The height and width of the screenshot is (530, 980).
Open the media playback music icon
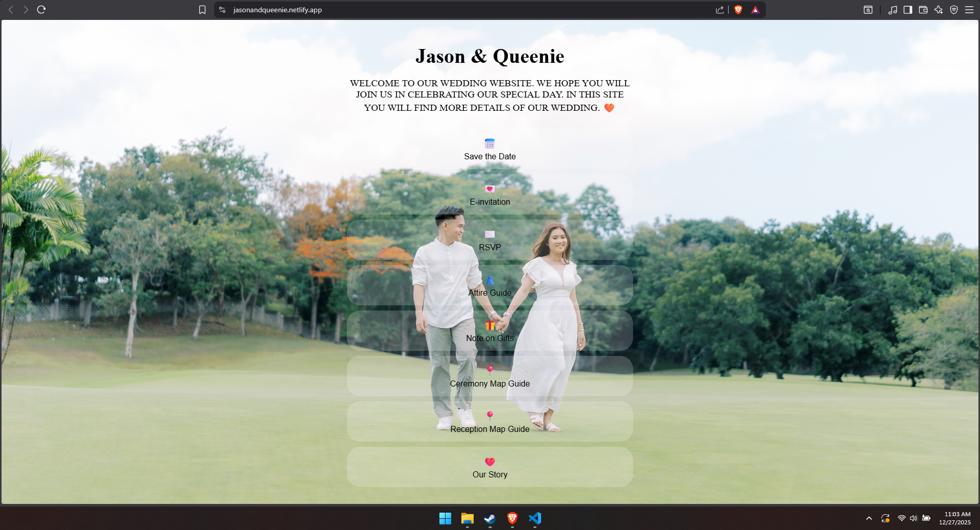893,9
